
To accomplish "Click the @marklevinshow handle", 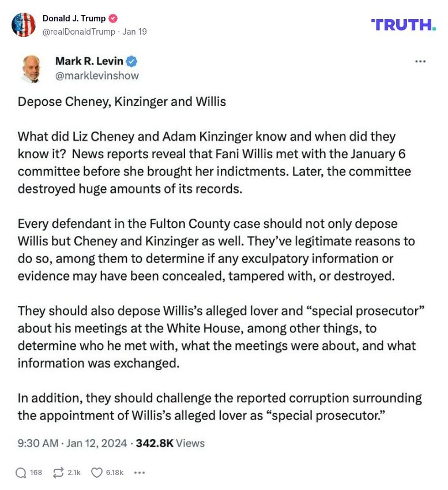I will 97,76.
